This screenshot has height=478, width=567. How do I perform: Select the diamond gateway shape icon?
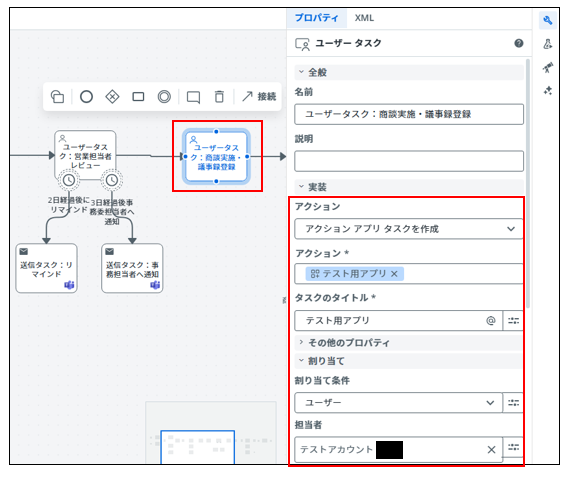coord(112,97)
